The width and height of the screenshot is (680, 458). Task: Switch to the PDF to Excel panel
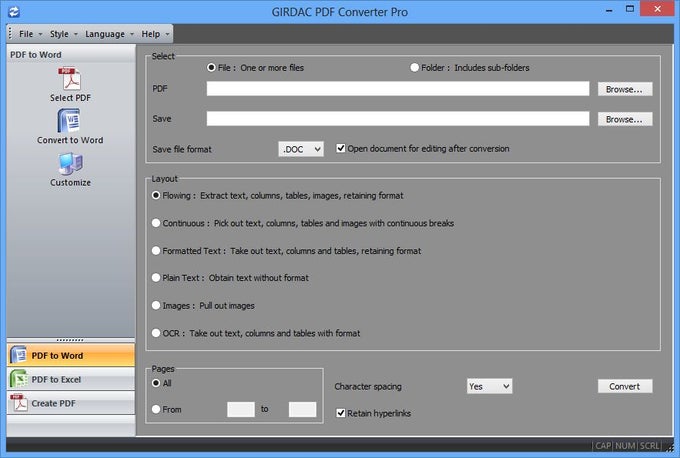click(71, 379)
